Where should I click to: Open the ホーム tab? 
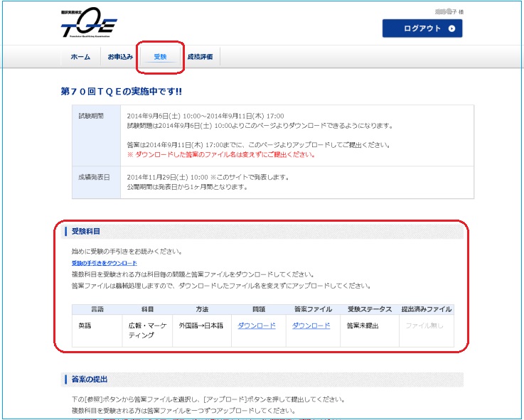click(x=80, y=57)
